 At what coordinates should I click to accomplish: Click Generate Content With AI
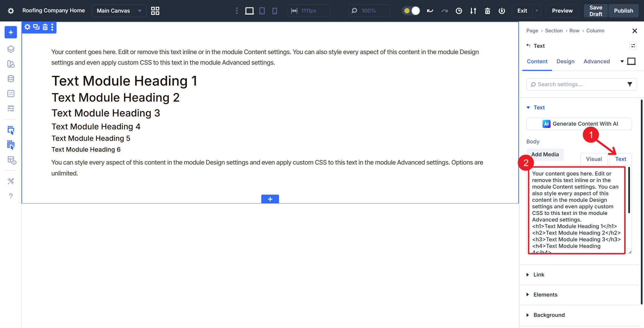579,124
